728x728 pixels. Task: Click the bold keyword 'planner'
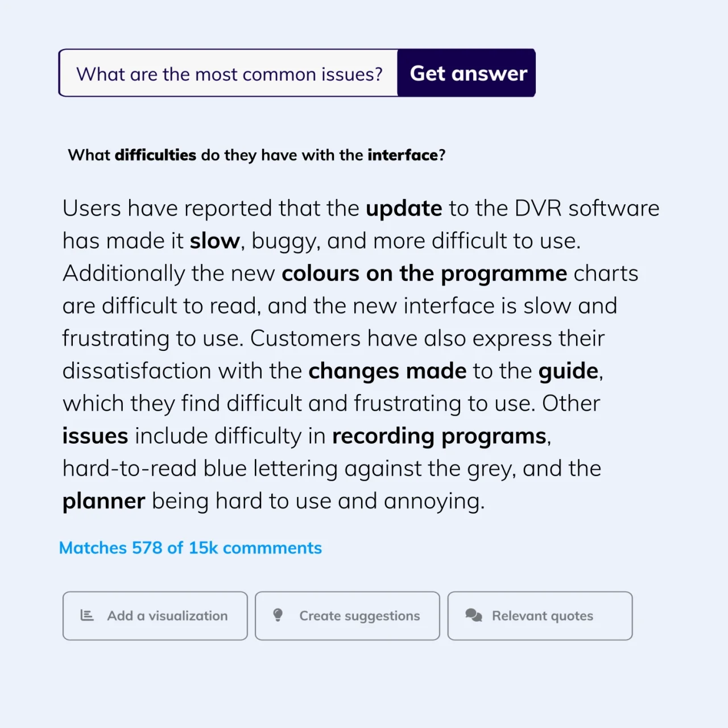tap(104, 501)
